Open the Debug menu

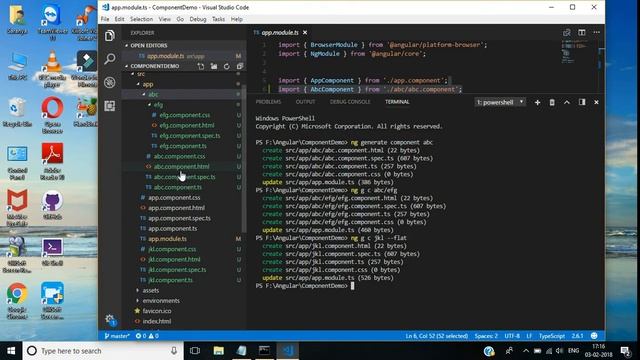[x=198, y=19]
